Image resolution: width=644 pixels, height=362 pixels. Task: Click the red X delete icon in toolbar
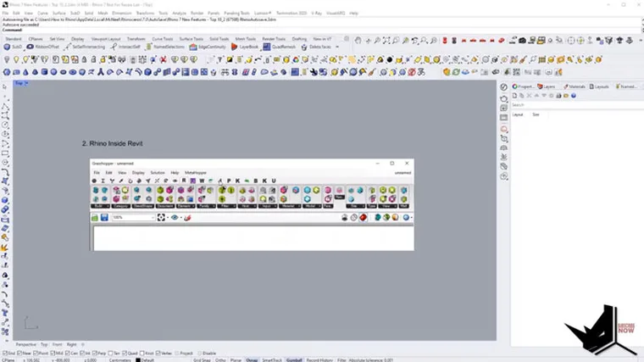point(163,60)
